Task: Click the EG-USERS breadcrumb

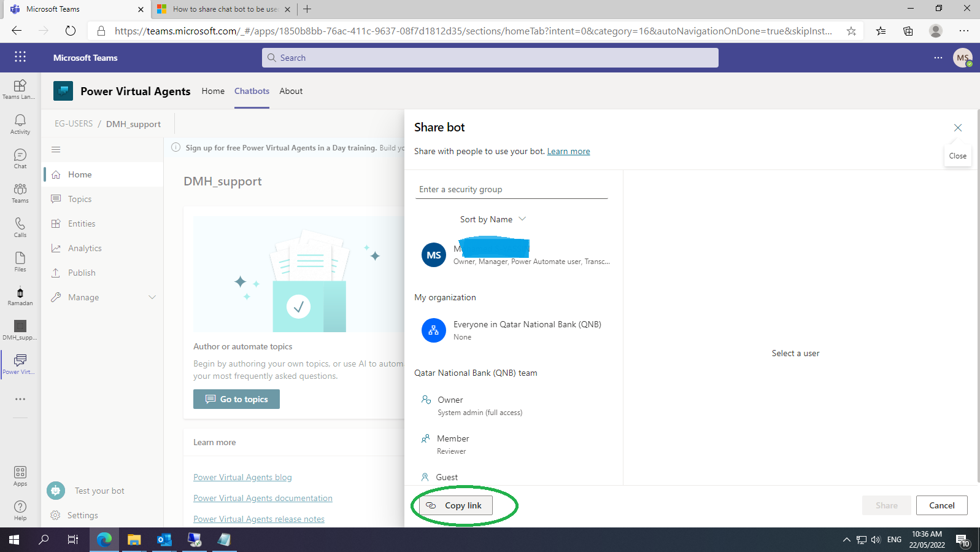Action: click(74, 123)
